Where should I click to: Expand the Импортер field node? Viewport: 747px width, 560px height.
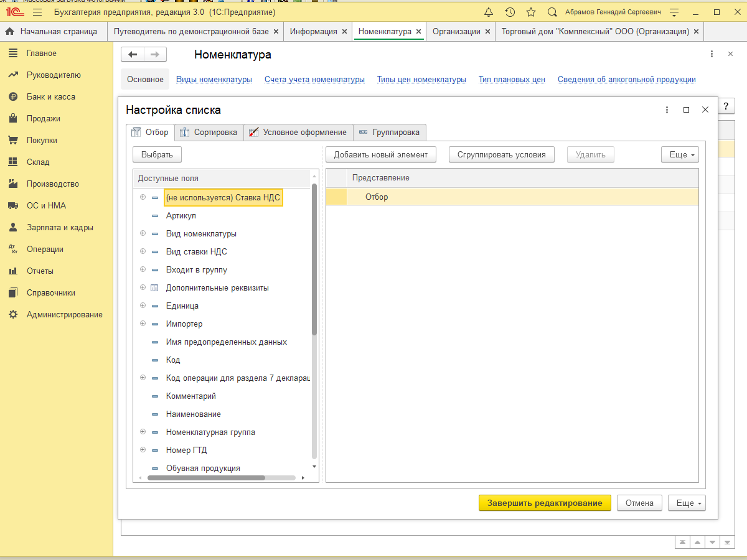click(x=143, y=324)
